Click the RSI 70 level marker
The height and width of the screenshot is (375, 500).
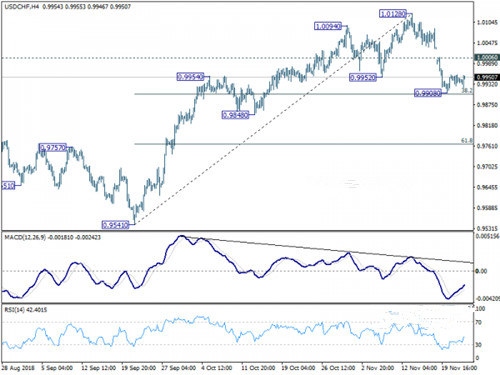click(x=478, y=322)
